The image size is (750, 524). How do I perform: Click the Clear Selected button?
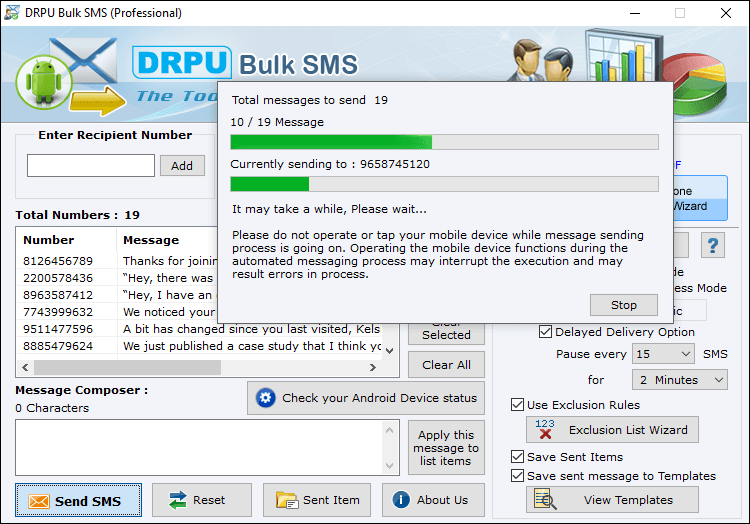click(446, 334)
